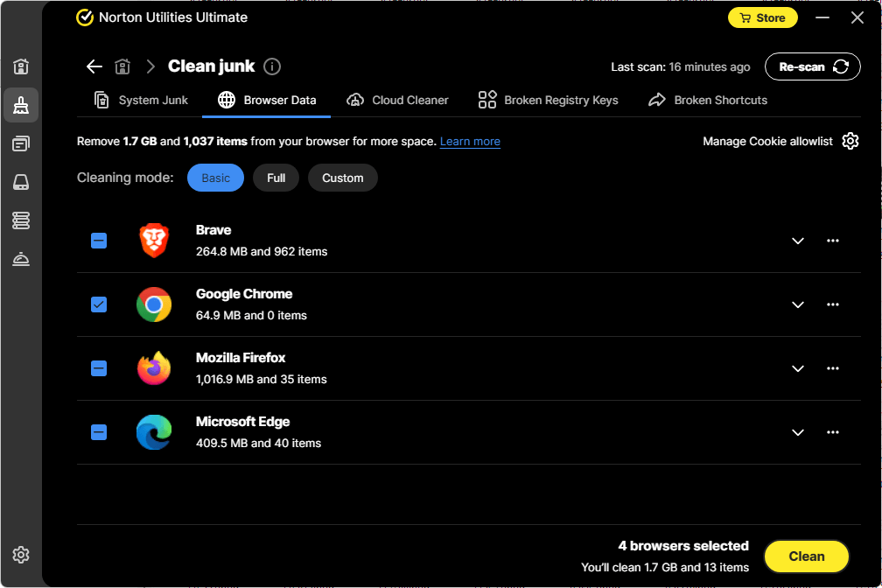Switch to the System Junk tab
Screen dimensions: 882x588
[140, 100]
